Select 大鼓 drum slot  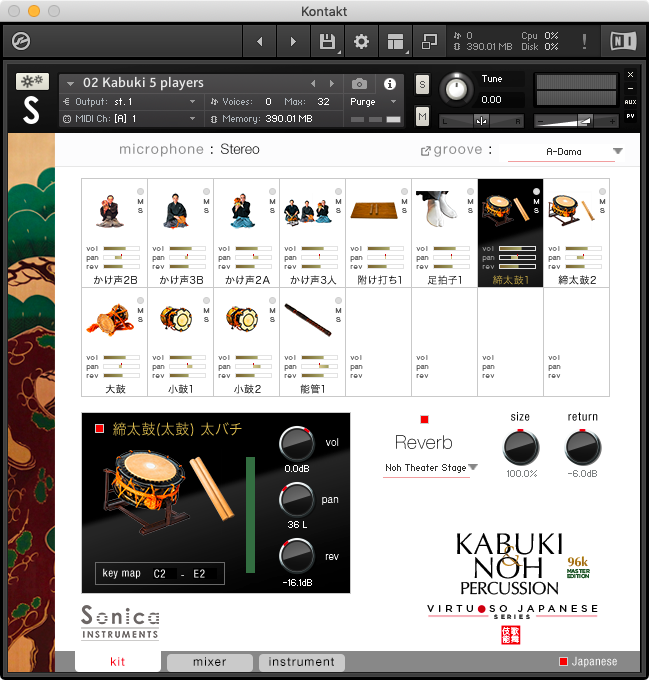[x=114, y=342]
